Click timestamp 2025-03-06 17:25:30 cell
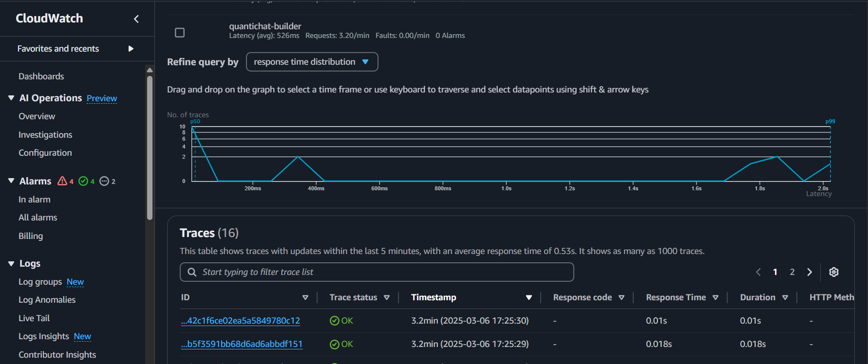The width and height of the screenshot is (868, 364). point(470,321)
